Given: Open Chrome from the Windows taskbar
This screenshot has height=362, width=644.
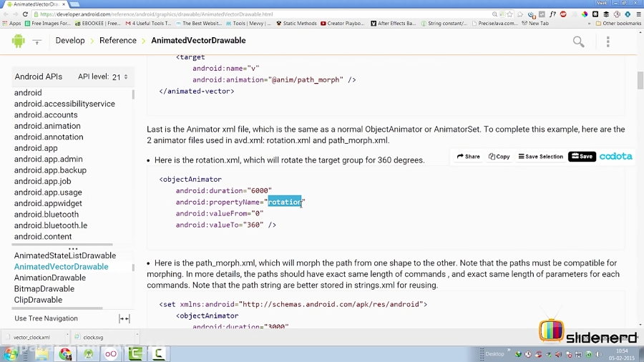Looking at the screenshot, I should [65, 354].
